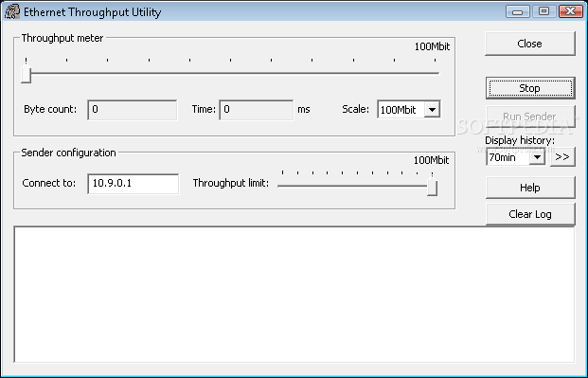The image size is (588, 378).
Task: Click the 'Sender configuration' group label
Action: 68,153
